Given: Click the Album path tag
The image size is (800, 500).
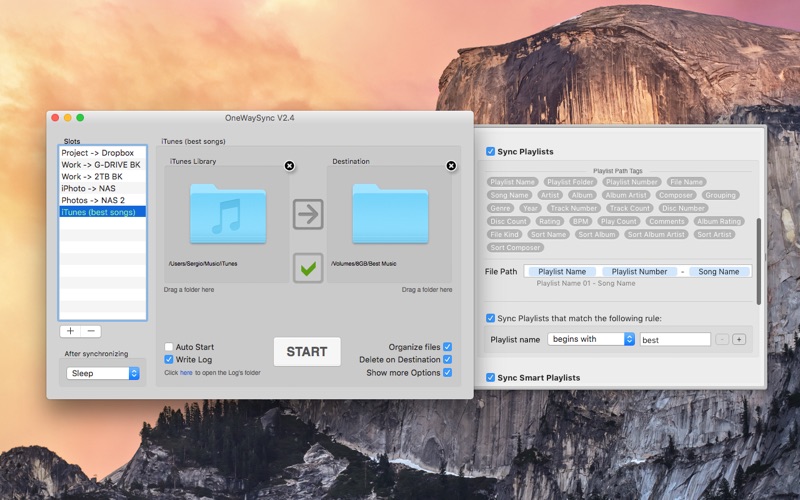Looking at the screenshot, I should pyautogui.click(x=582, y=195).
